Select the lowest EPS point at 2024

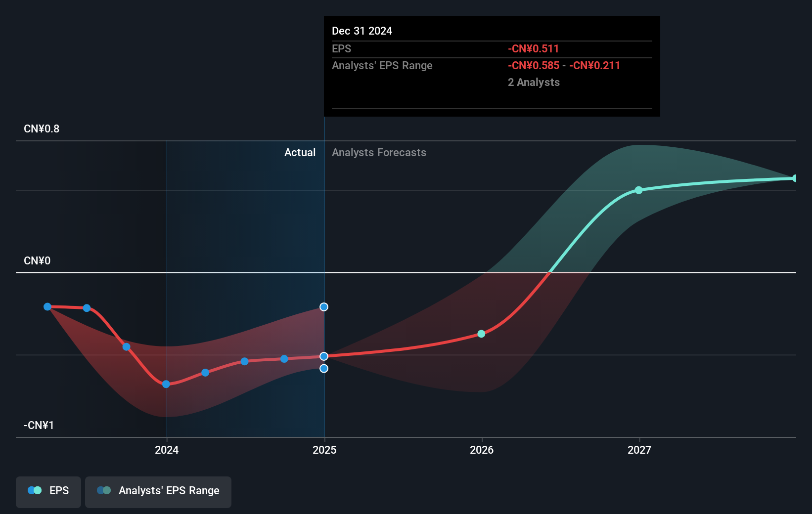pyautogui.click(x=166, y=384)
